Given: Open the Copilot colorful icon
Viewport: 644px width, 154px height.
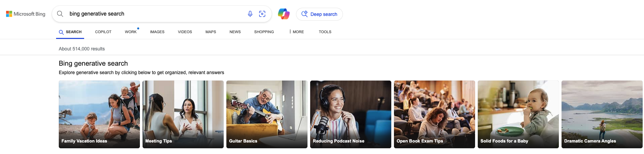Looking at the screenshot, I should (x=283, y=14).
